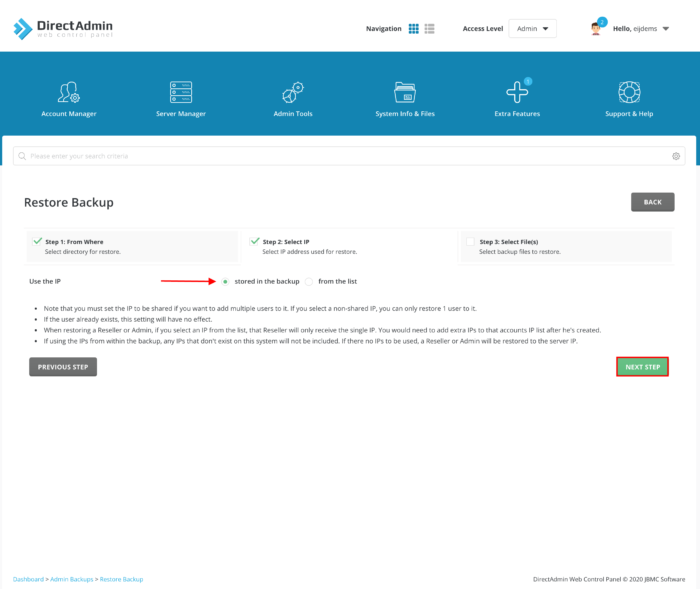Select the 'from the list' radio option
700x589 pixels.
pos(309,281)
